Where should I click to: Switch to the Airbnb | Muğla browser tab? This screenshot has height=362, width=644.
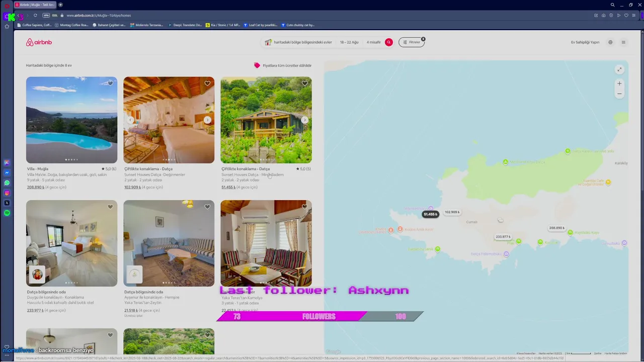35,5
